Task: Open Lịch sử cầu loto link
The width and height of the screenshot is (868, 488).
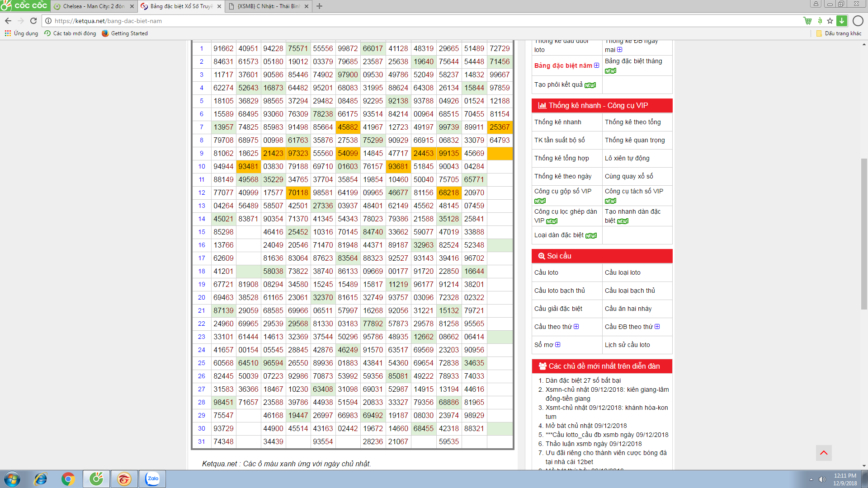Action: pyautogui.click(x=627, y=345)
